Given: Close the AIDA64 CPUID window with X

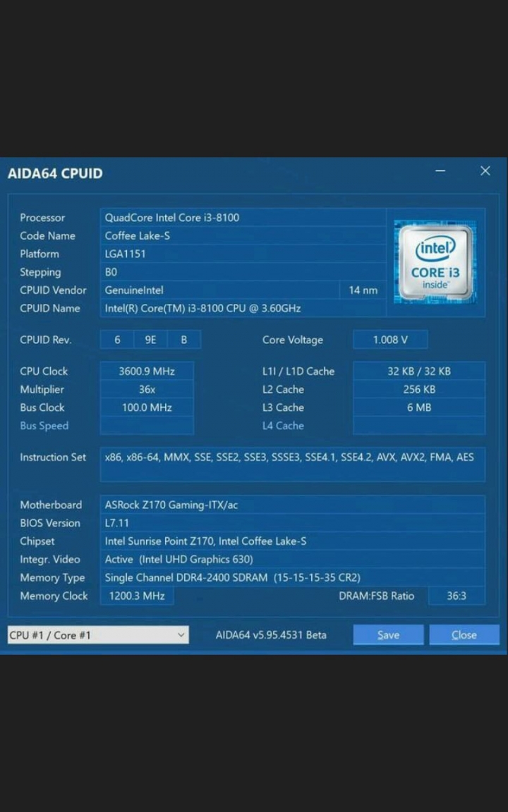Looking at the screenshot, I should [485, 171].
